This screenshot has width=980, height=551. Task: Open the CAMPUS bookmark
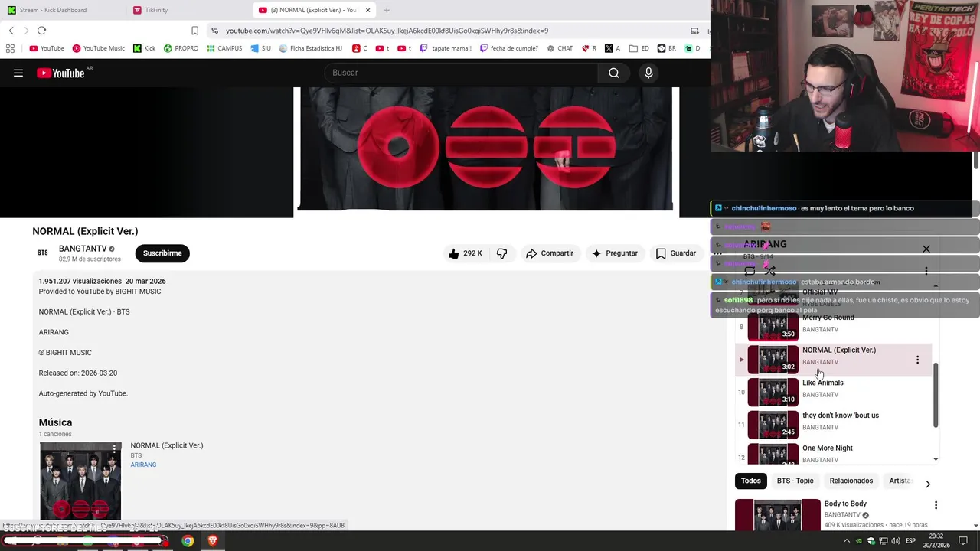pos(224,48)
